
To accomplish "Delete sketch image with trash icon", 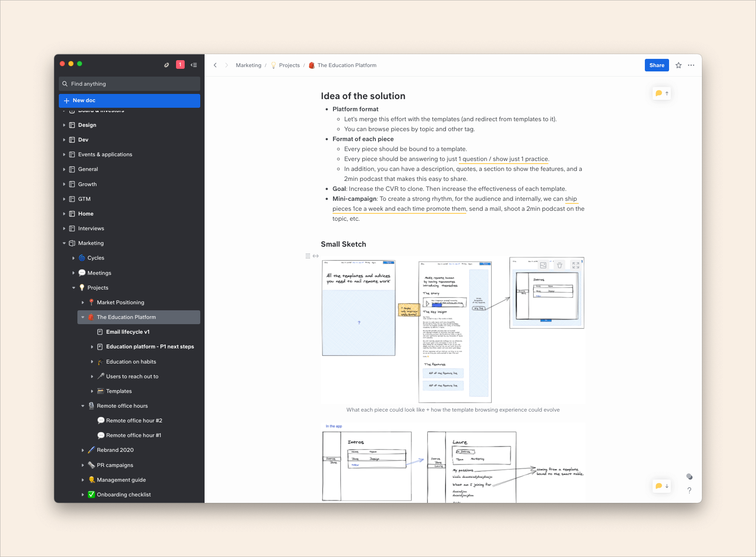I will pyautogui.click(x=560, y=265).
